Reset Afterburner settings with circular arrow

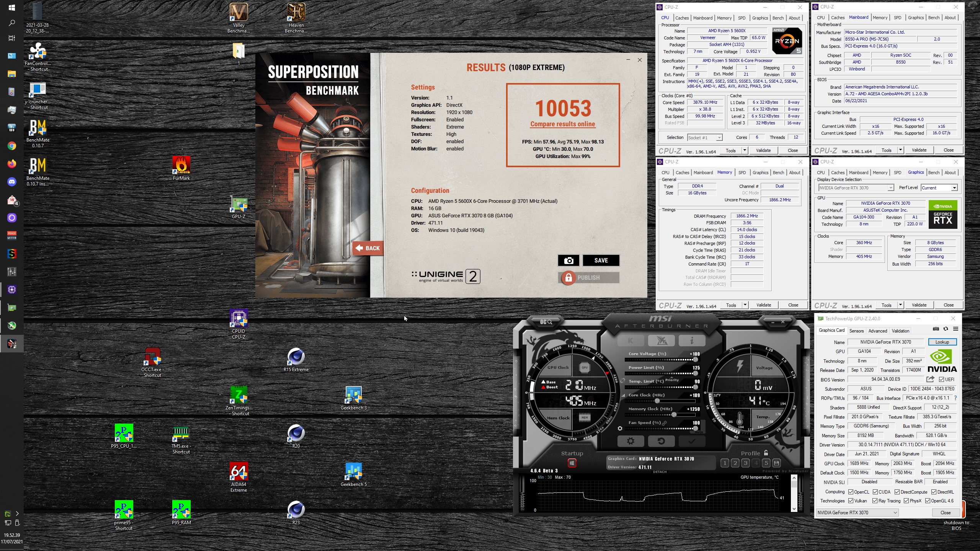point(661,441)
